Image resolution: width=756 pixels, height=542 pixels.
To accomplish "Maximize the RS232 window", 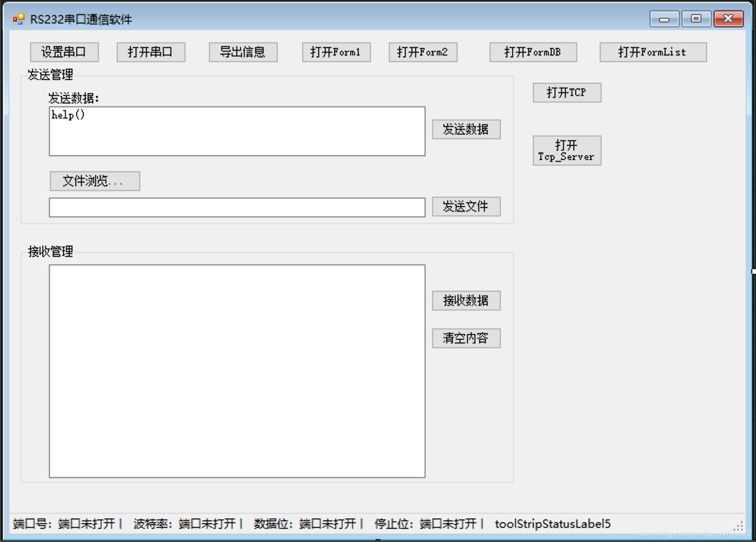I will pos(696,19).
